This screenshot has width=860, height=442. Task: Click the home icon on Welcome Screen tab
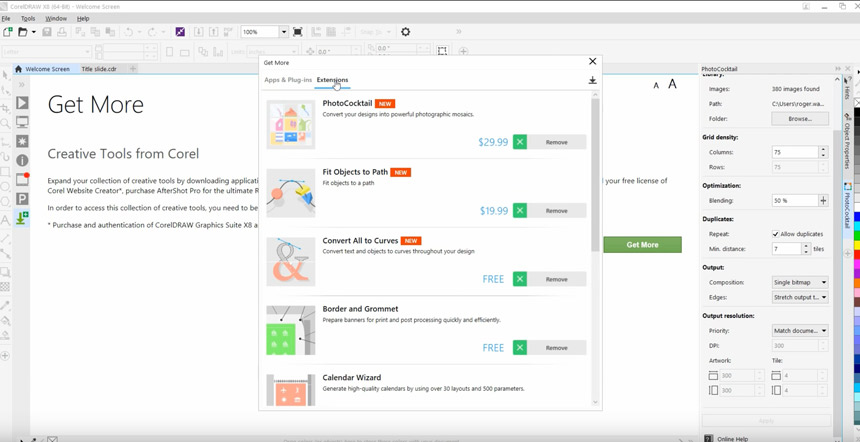[x=19, y=69]
